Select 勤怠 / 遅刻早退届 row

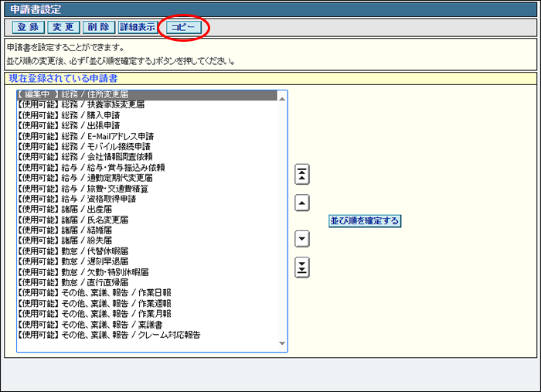[147, 262]
